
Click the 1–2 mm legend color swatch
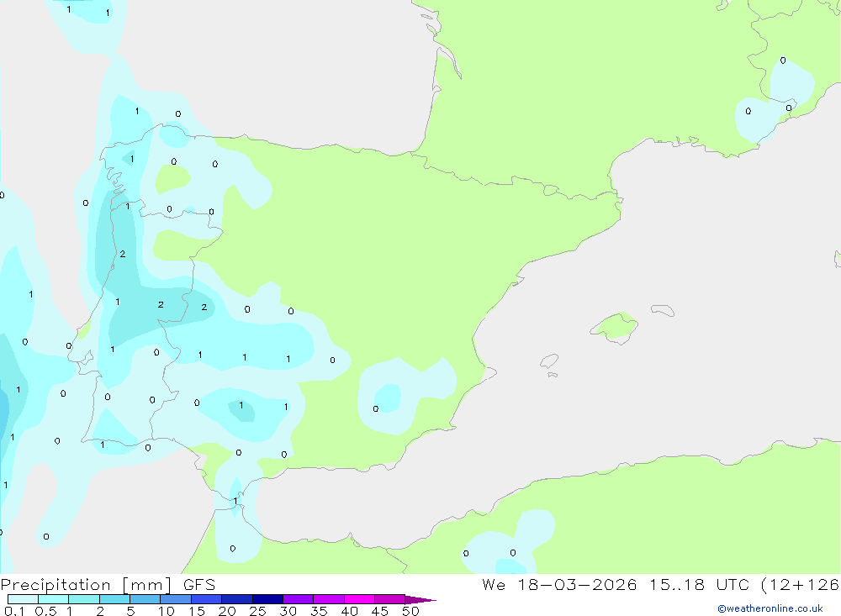(x=84, y=599)
